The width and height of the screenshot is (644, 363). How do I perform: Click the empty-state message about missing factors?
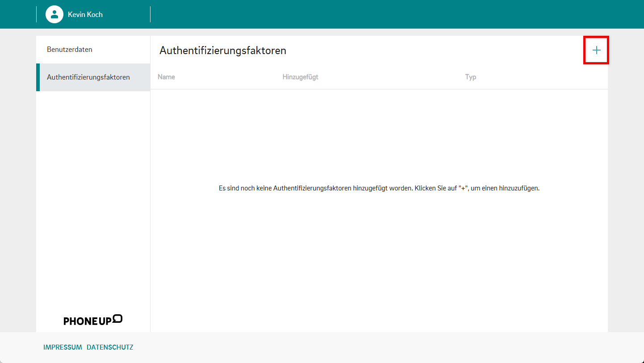coord(379,188)
